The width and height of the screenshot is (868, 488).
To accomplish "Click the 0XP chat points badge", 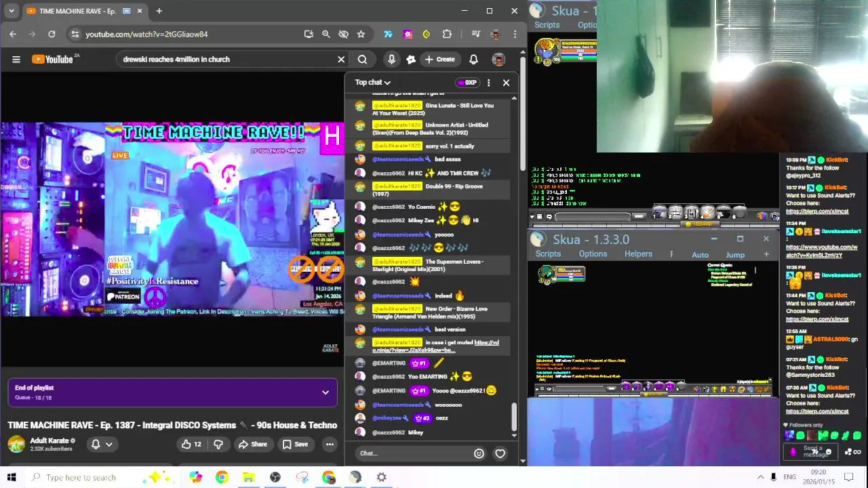I will click(x=467, y=83).
